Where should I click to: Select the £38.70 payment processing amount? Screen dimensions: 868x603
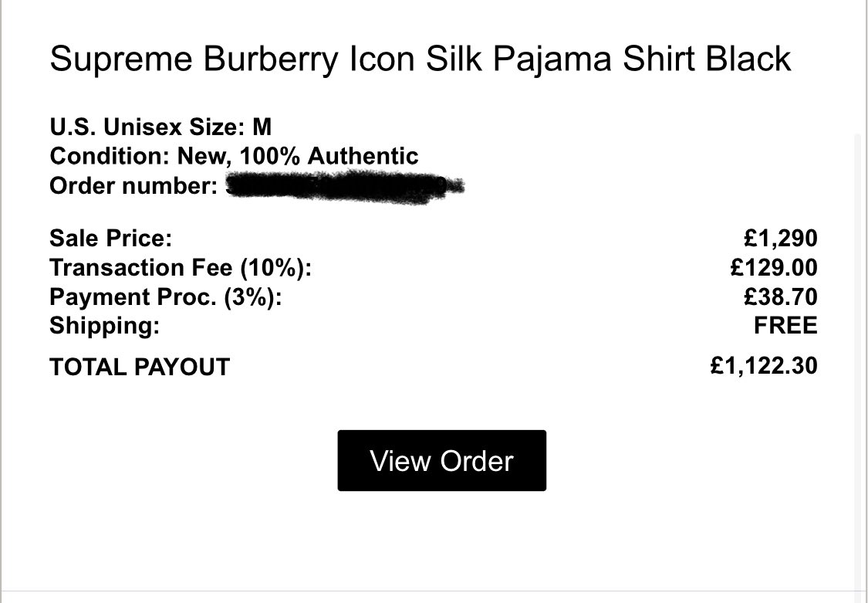point(781,296)
